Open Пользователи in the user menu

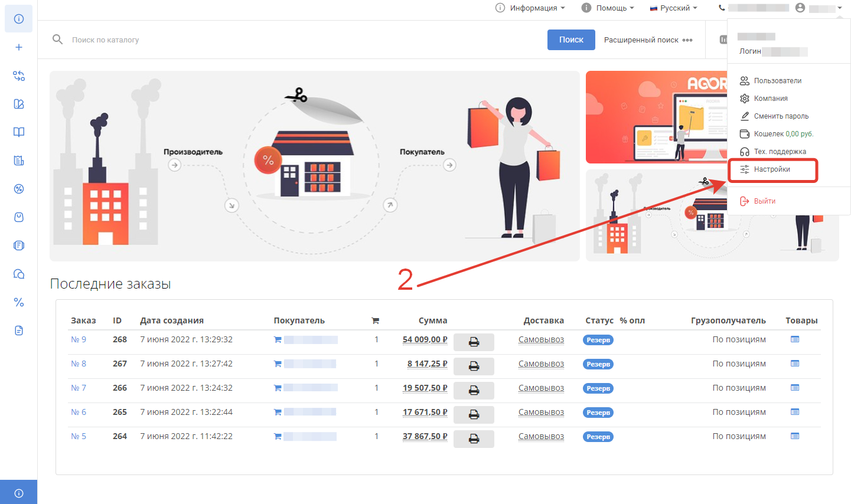[777, 81]
